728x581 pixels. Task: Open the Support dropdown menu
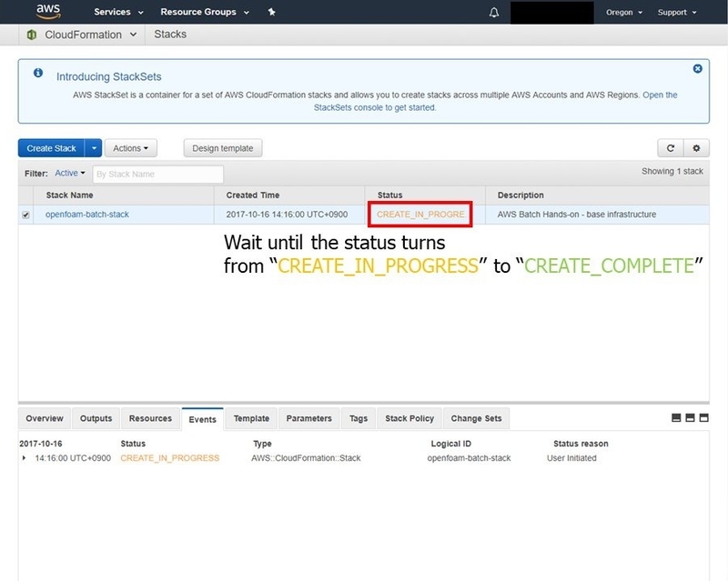tap(677, 13)
